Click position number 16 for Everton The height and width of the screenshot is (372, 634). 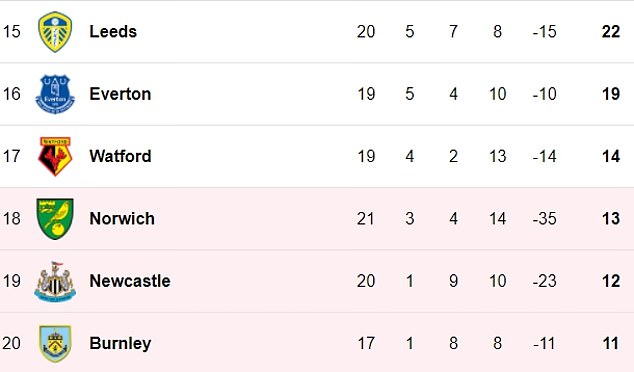[11, 94]
